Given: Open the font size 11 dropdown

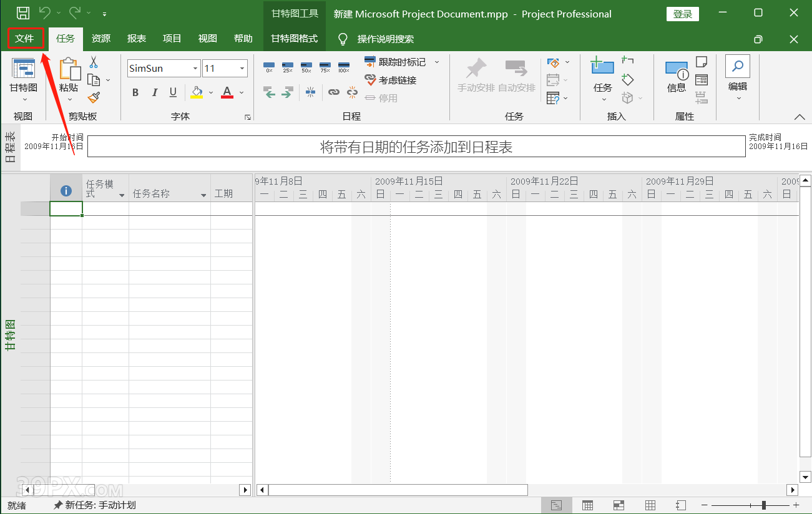Looking at the screenshot, I should (242, 69).
